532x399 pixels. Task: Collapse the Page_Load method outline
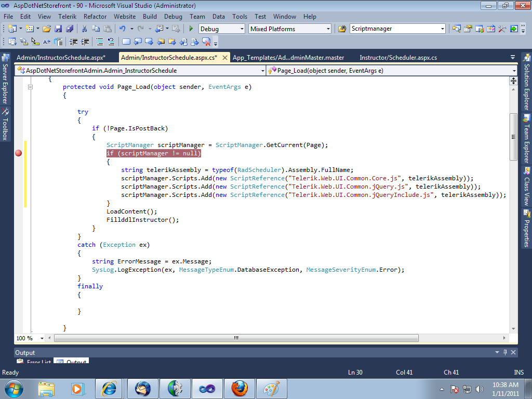point(31,87)
